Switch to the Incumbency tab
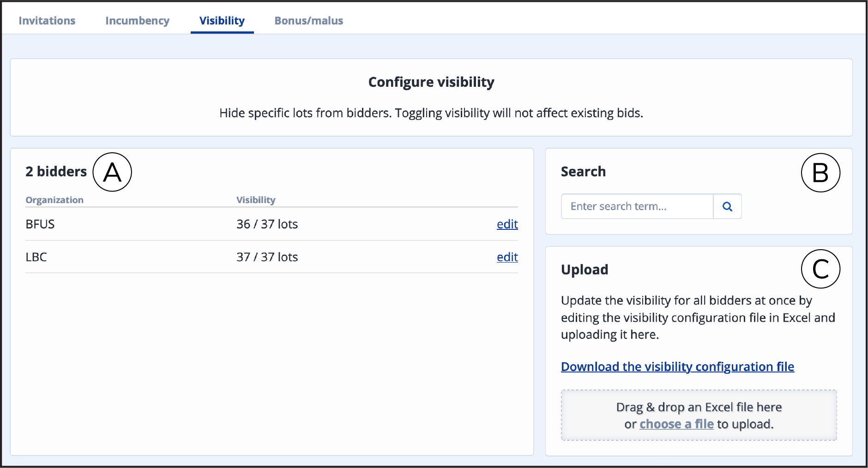The width and height of the screenshot is (868, 468). pos(137,21)
